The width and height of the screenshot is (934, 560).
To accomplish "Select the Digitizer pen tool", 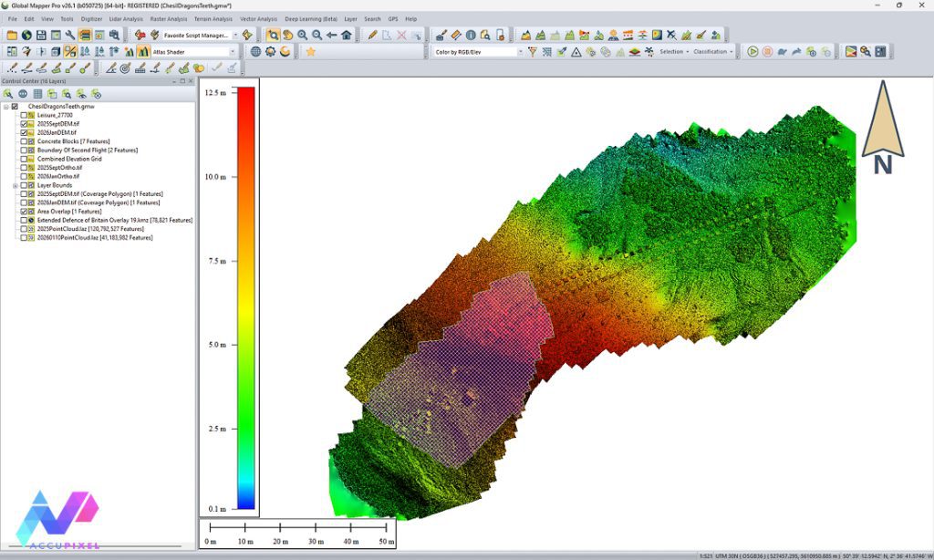I will point(372,36).
